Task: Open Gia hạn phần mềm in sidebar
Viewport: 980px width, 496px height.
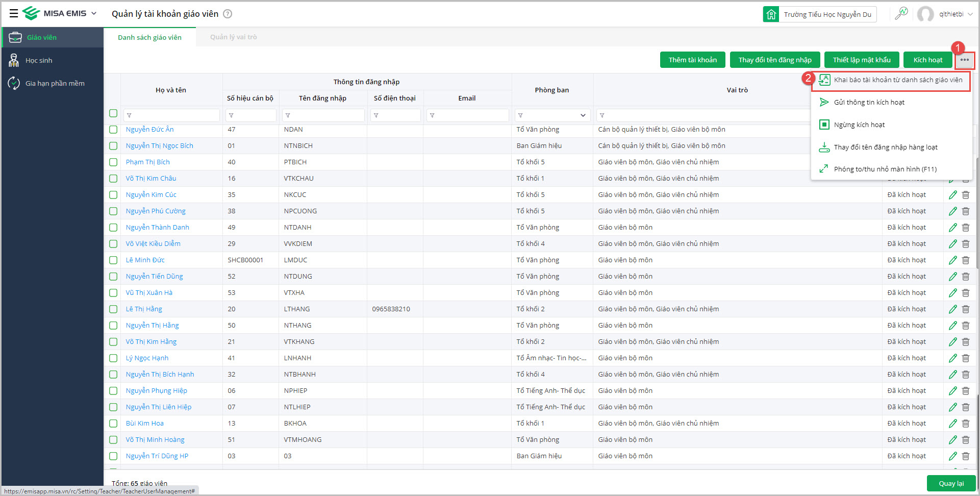Action: [55, 83]
